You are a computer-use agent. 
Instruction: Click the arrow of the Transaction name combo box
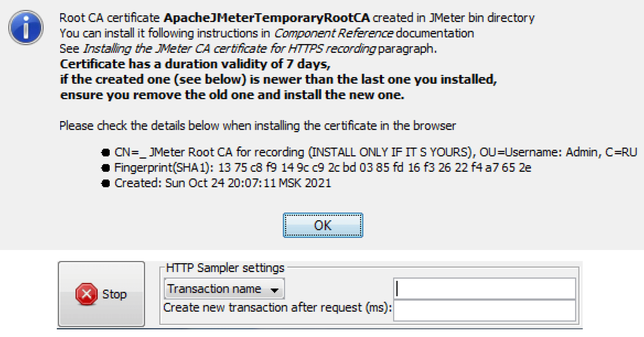click(x=275, y=290)
